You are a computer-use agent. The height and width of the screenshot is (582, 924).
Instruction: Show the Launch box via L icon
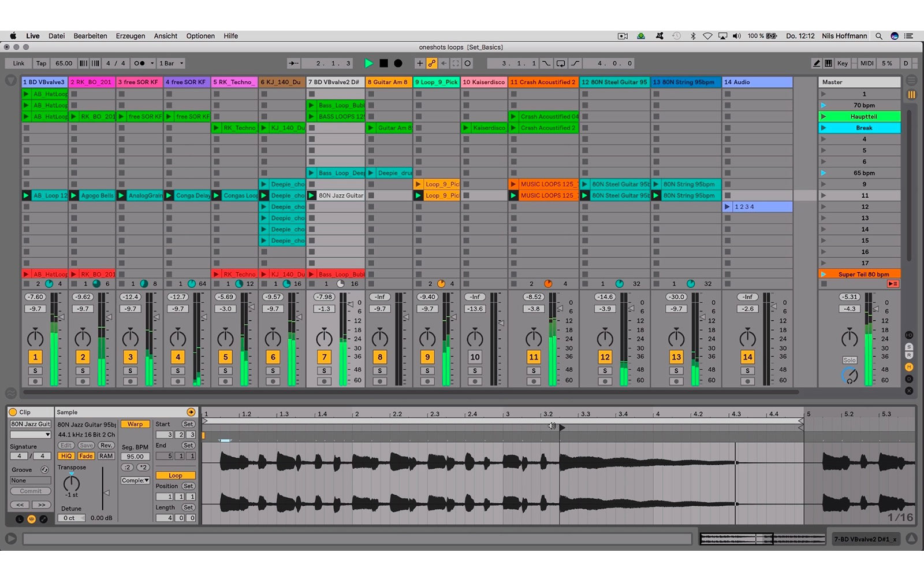click(19, 519)
